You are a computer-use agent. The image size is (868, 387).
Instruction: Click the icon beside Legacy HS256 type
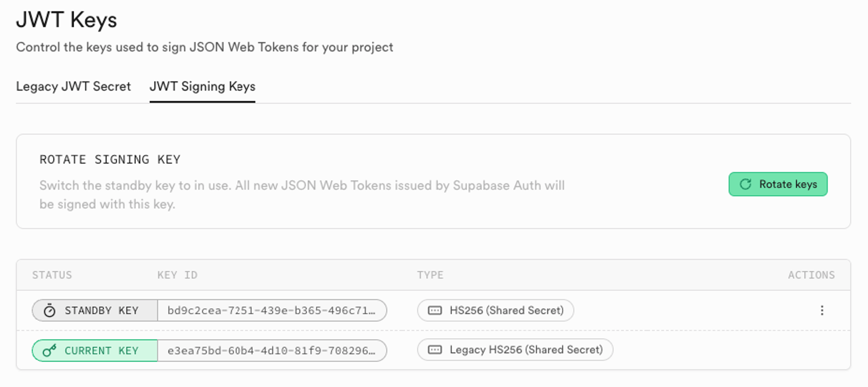[435, 350]
